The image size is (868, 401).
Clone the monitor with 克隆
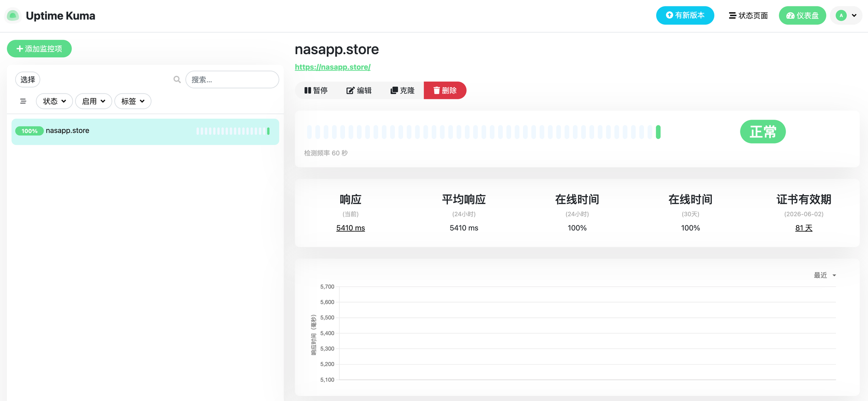402,91
